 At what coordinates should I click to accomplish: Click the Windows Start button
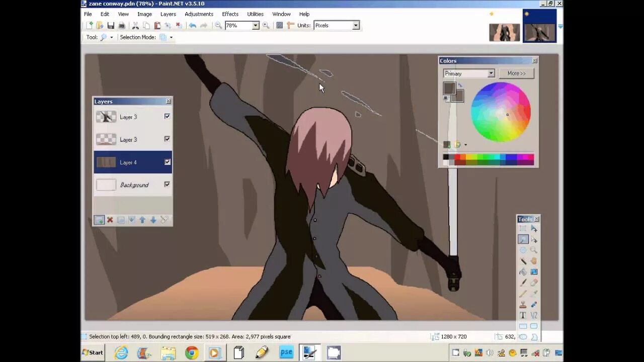coord(93,352)
